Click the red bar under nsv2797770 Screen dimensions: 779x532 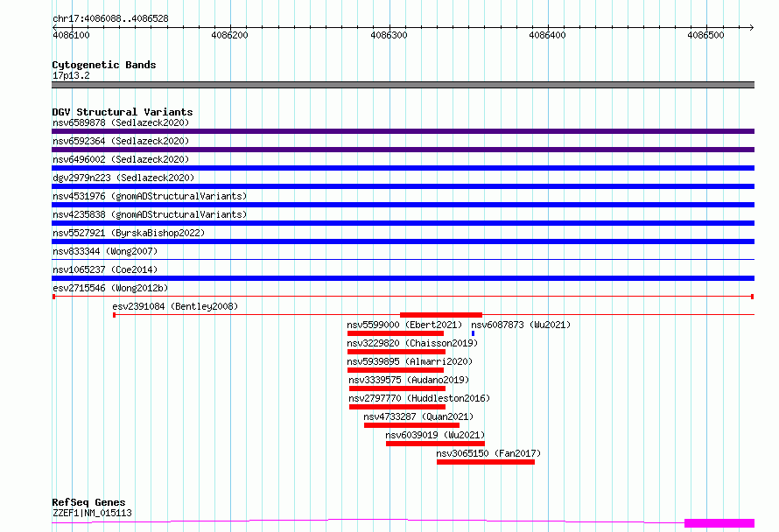[x=397, y=407]
